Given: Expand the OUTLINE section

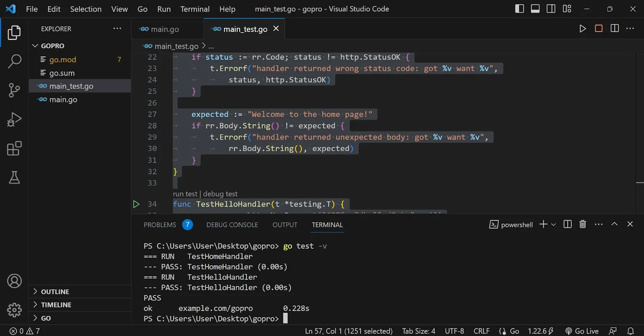Looking at the screenshot, I should (x=80, y=292).
